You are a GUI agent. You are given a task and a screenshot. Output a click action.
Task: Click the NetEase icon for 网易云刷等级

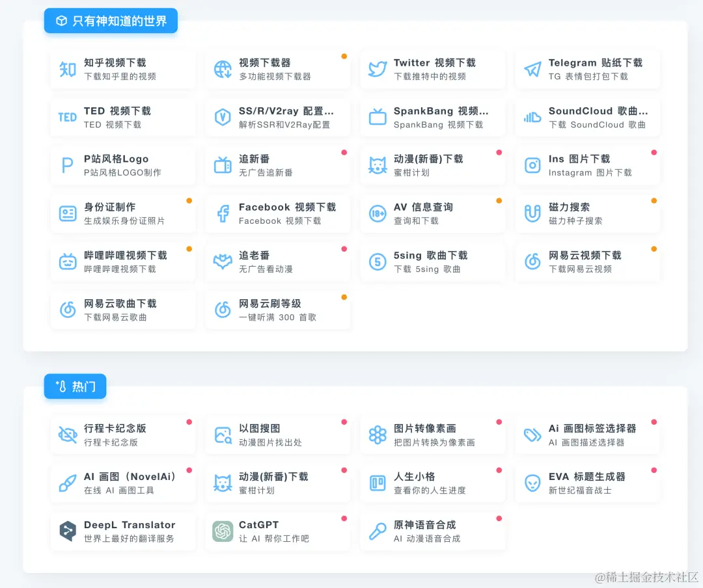click(223, 310)
